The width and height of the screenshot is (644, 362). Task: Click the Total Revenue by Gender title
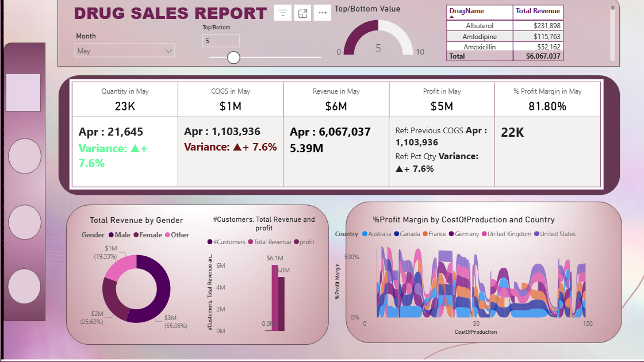pos(136,221)
